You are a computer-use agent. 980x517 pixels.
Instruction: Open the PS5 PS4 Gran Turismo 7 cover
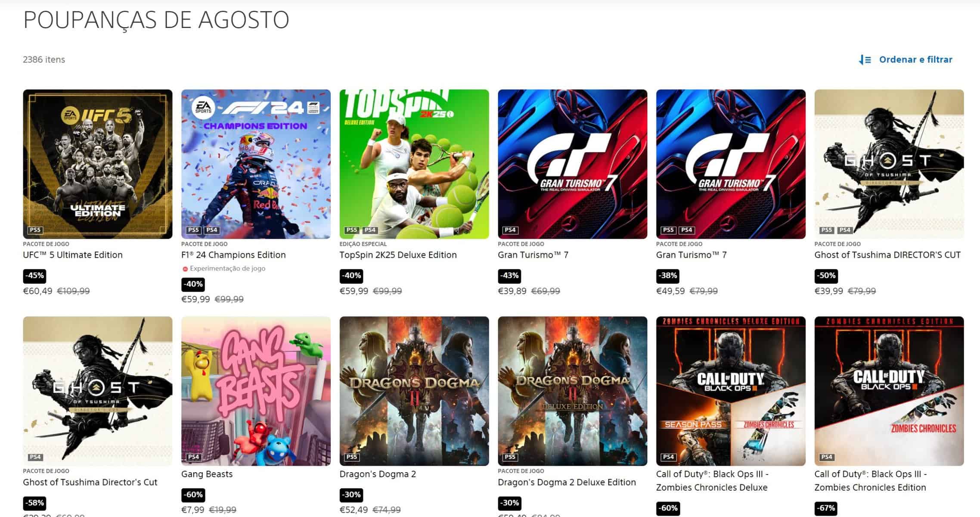point(731,164)
